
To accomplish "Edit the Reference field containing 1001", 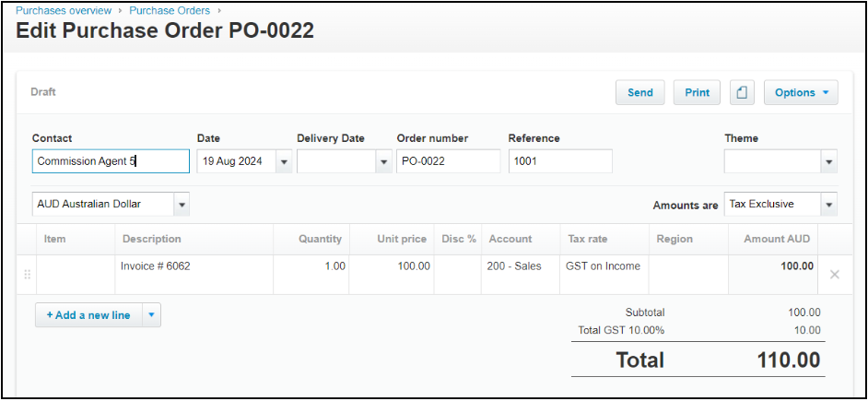I will (x=559, y=161).
